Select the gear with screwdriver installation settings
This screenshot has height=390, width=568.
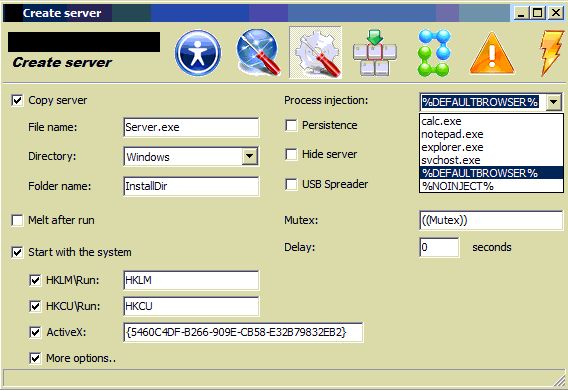tap(316, 53)
